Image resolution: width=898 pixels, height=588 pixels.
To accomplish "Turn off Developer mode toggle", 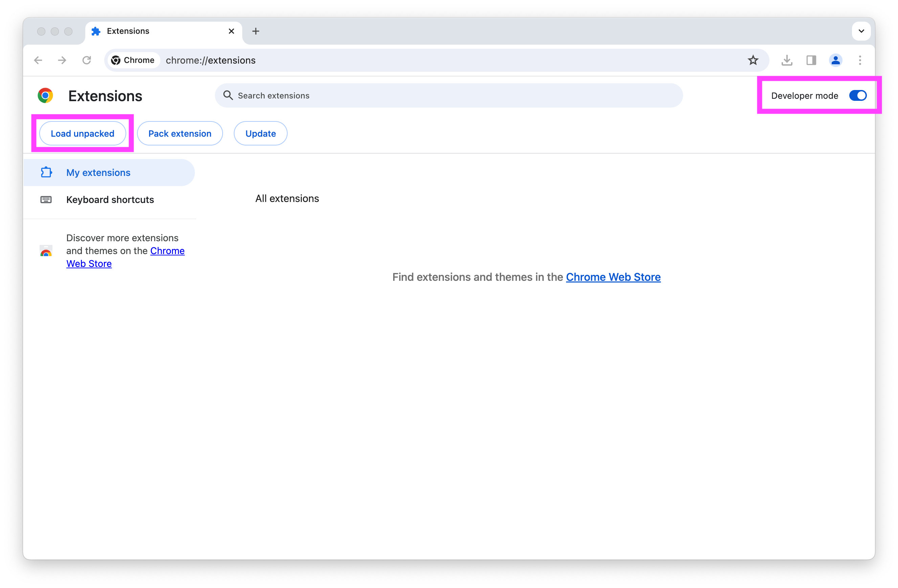I will 858,96.
